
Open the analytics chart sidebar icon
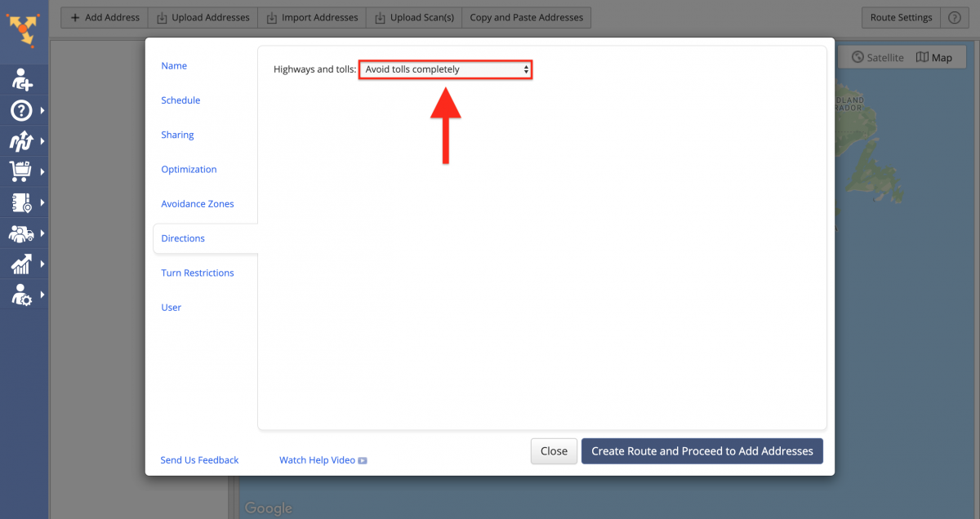[20, 264]
